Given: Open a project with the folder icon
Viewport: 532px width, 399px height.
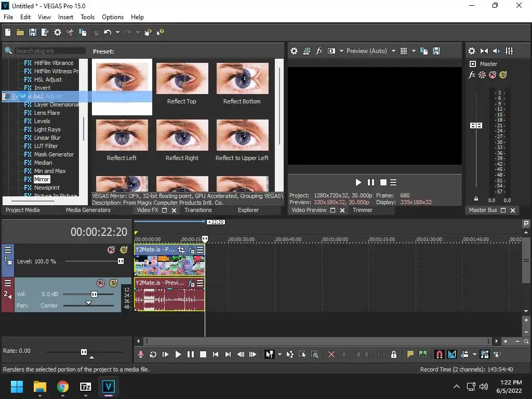Looking at the screenshot, I should click(x=20, y=32).
